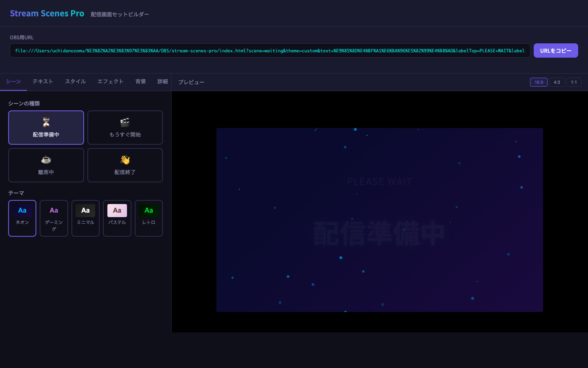The image size is (588, 368).
Task: Click the ネオン theme Aa icon
Action: pos(22,210)
